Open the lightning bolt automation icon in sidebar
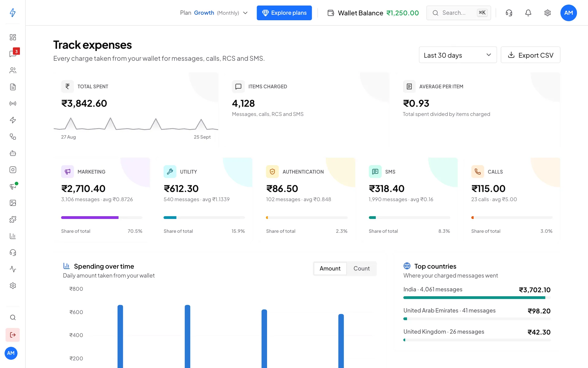The height and width of the screenshot is (368, 588). [13, 120]
